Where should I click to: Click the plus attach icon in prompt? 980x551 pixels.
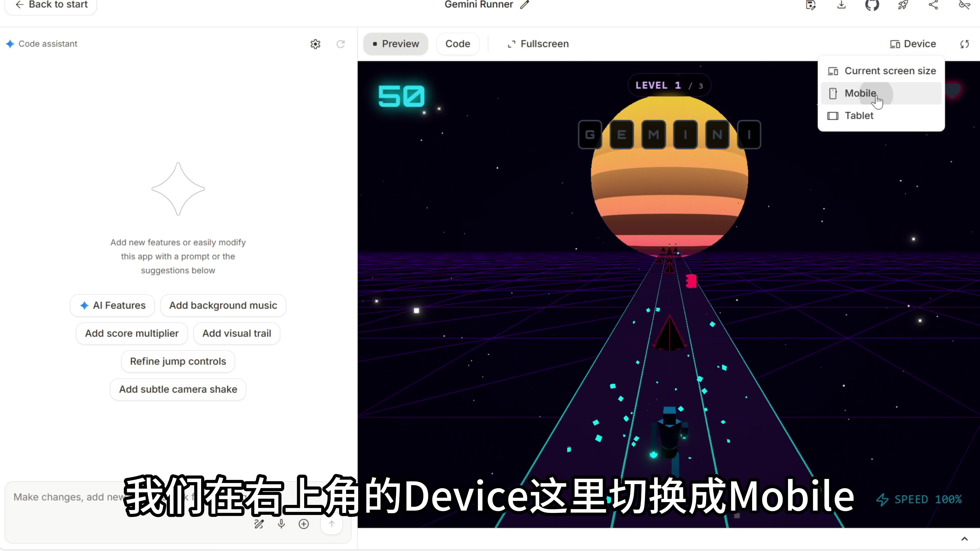pyautogui.click(x=304, y=524)
